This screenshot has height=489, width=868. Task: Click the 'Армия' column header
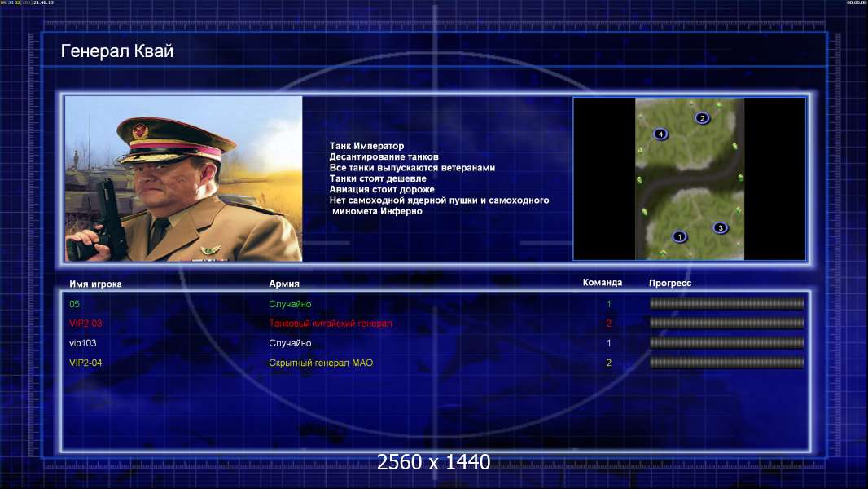(x=284, y=284)
